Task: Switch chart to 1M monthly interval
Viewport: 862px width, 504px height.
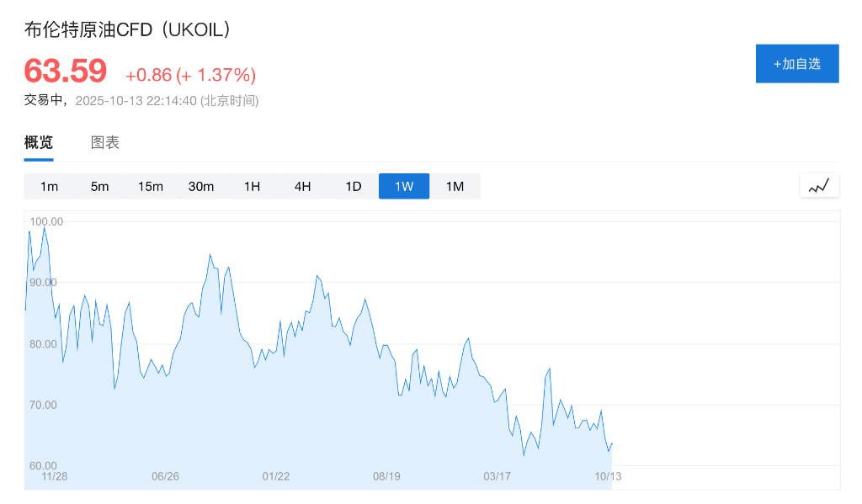Action: [x=455, y=186]
